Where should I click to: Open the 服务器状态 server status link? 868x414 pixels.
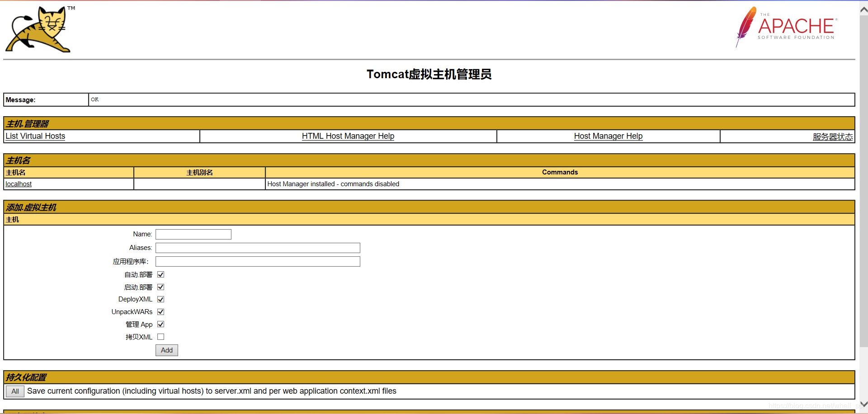pos(833,136)
